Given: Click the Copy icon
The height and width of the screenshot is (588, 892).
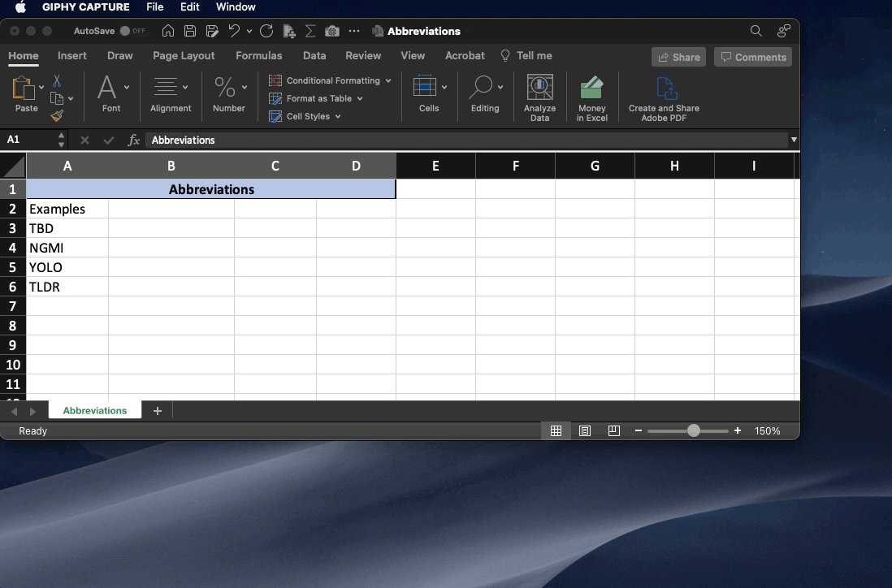Looking at the screenshot, I should point(57,98).
